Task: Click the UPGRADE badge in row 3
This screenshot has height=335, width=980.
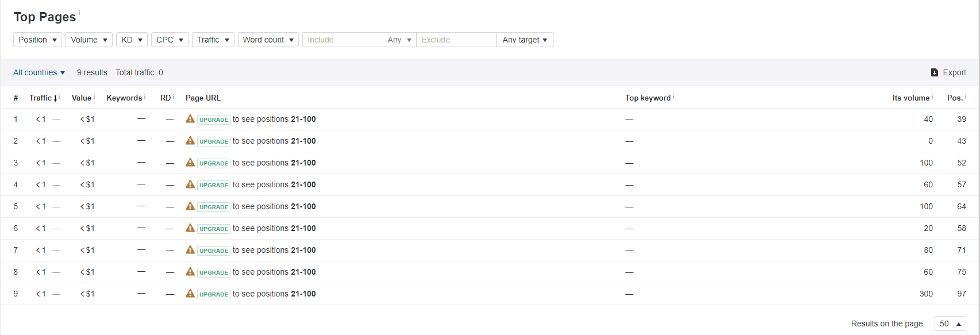Action: click(214, 163)
